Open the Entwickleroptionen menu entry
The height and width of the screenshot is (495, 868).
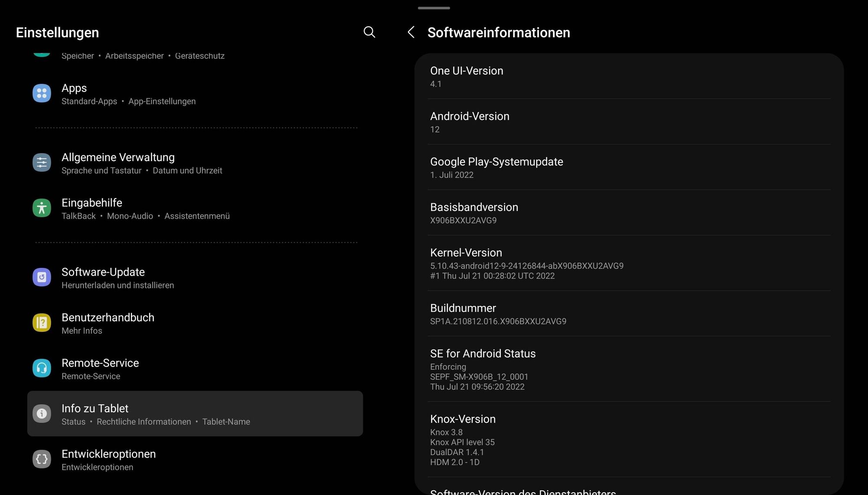[x=195, y=459]
